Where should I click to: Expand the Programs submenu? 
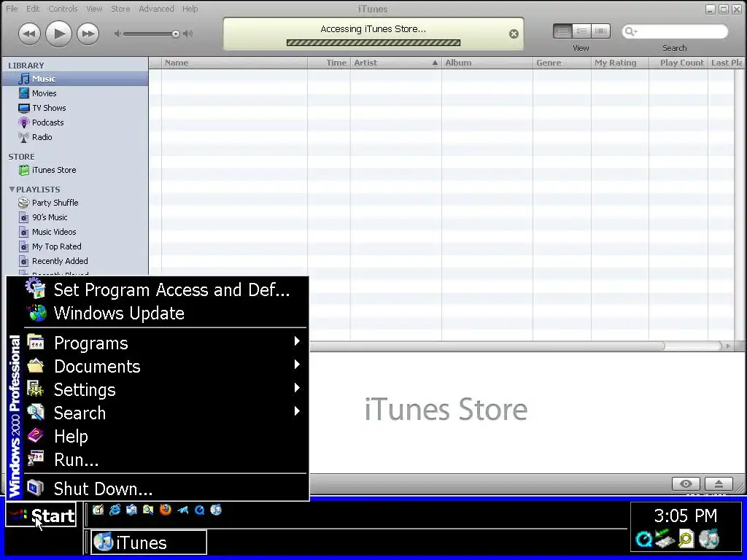pos(166,343)
